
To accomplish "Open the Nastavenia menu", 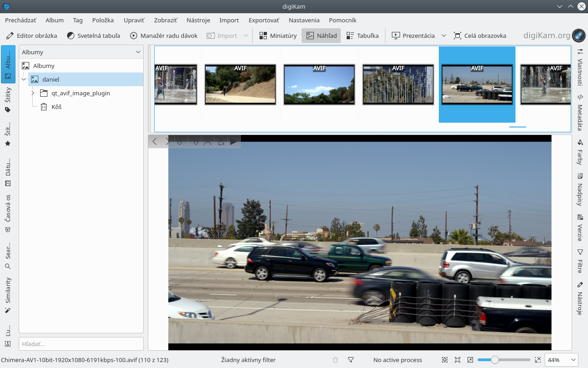I will coord(304,20).
